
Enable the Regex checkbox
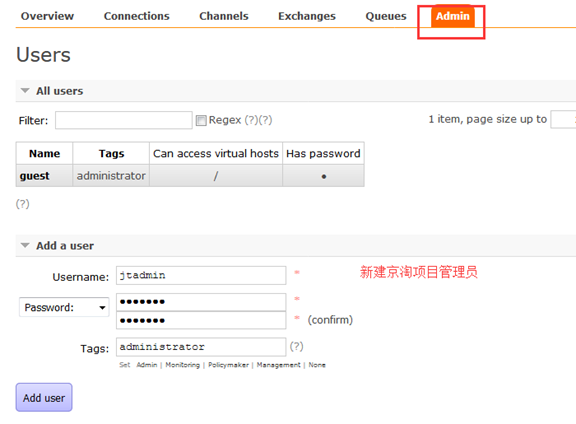pyautogui.click(x=201, y=121)
